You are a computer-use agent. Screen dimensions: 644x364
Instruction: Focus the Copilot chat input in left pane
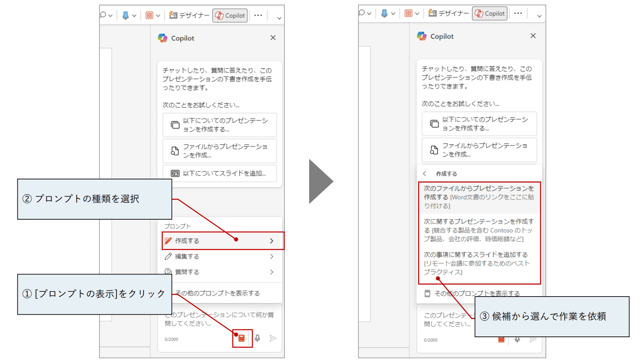220,319
